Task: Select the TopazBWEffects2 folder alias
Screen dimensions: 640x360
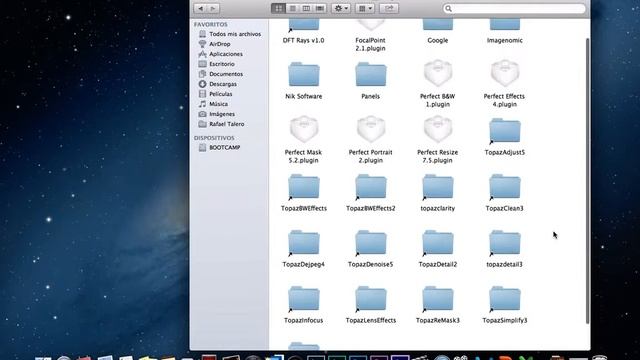Action: (x=371, y=186)
